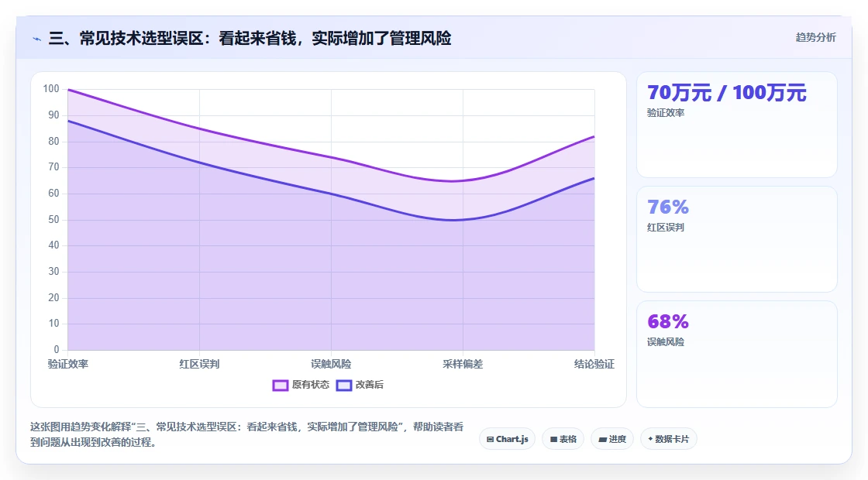Toggle the 原有状态 legend swatch

(280, 385)
